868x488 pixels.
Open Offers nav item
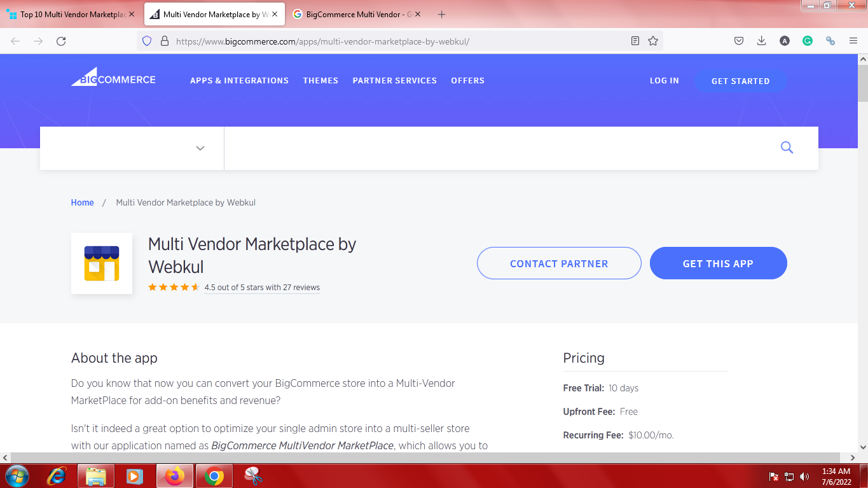pyautogui.click(x=468, y=81)
